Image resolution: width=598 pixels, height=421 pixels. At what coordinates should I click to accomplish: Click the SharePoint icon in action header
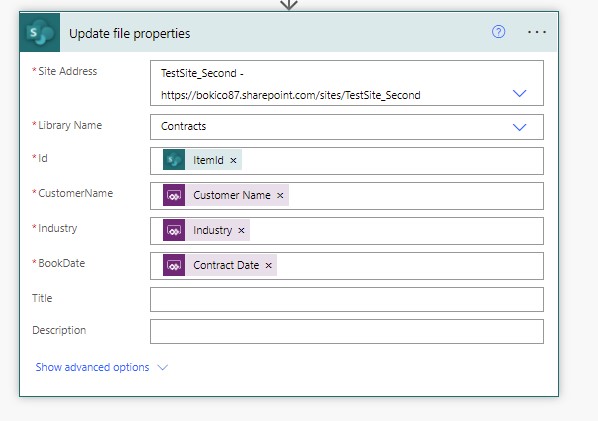(x=40, y=32)
